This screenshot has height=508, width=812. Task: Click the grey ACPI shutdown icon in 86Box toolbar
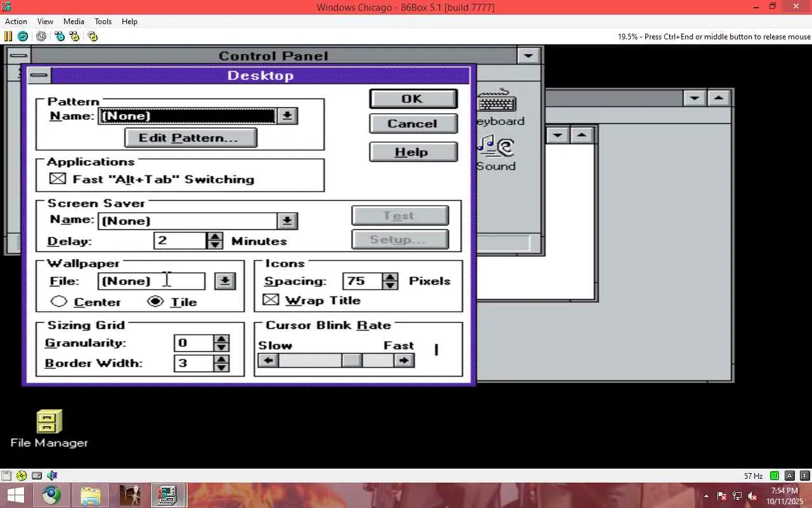[x=41, y=36]
